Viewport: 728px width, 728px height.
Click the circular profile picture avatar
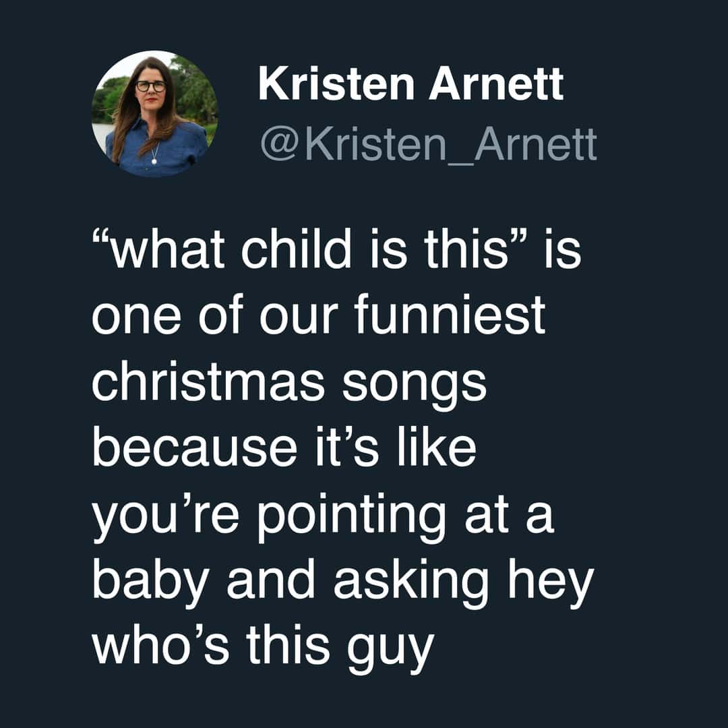tap(154, 114)
